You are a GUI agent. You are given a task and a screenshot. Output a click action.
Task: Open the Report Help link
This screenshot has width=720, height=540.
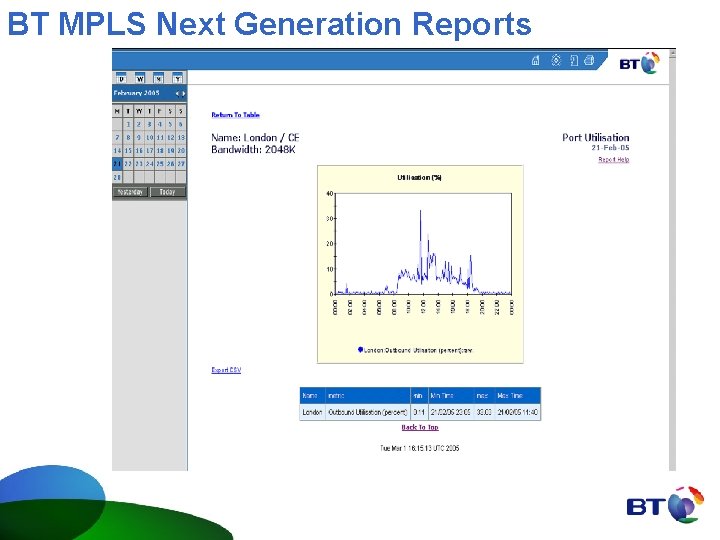click(x=613, y=159)
